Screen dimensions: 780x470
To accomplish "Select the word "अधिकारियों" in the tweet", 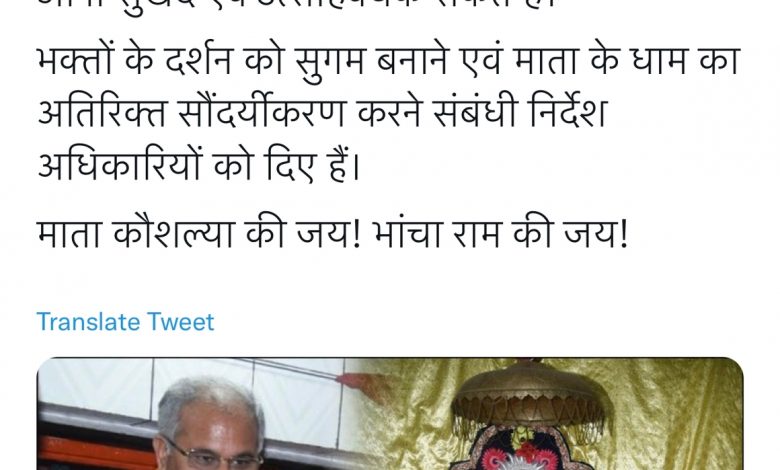I will [x=119, y=165].
